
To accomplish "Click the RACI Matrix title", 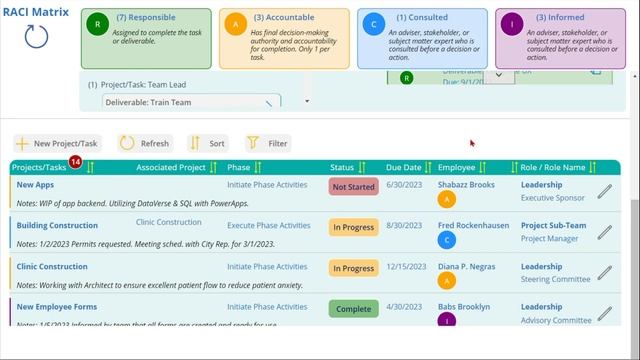I will [36, 12].
